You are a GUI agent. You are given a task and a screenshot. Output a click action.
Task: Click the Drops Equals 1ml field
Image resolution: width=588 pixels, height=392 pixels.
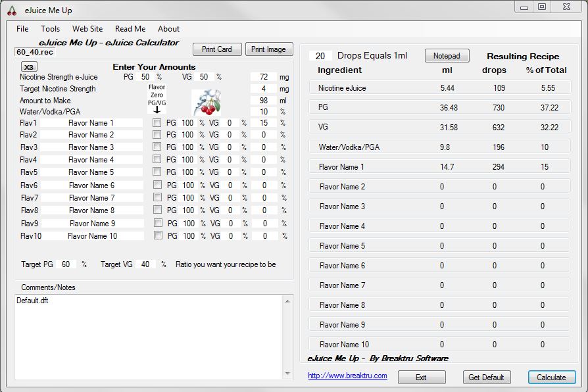coord(320,56)
